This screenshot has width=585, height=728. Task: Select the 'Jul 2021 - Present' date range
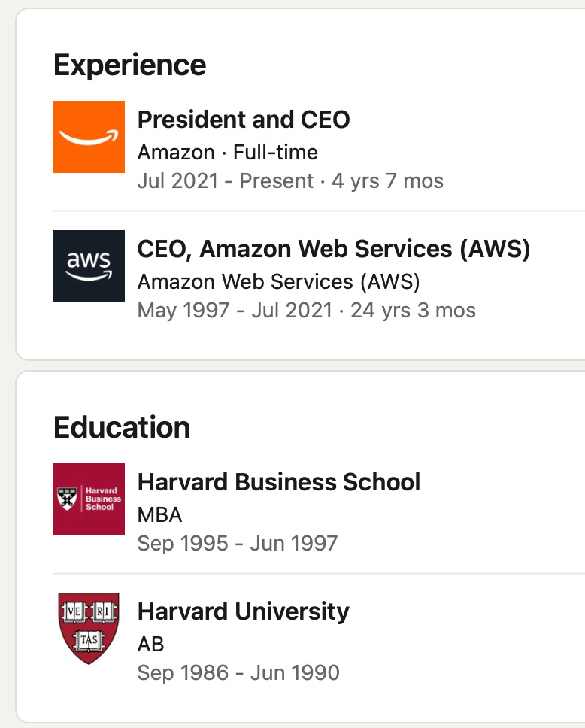tap(226, 181)
